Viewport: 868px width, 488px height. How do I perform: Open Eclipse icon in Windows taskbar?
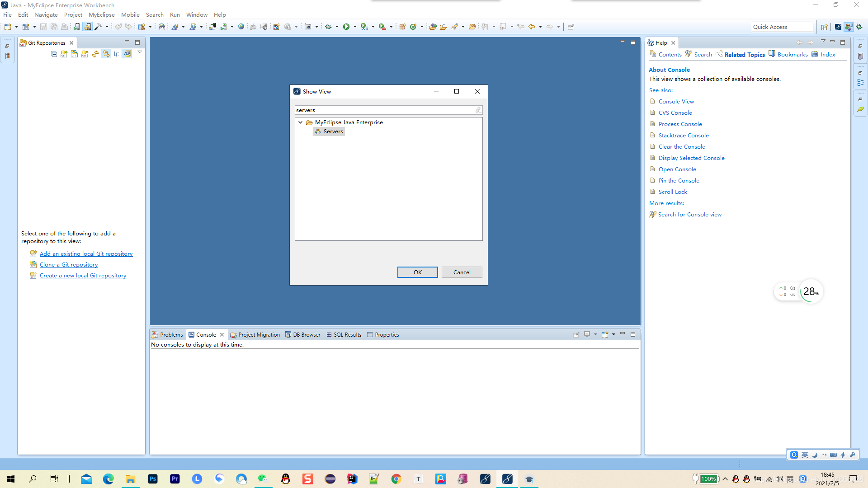(330, 479)
